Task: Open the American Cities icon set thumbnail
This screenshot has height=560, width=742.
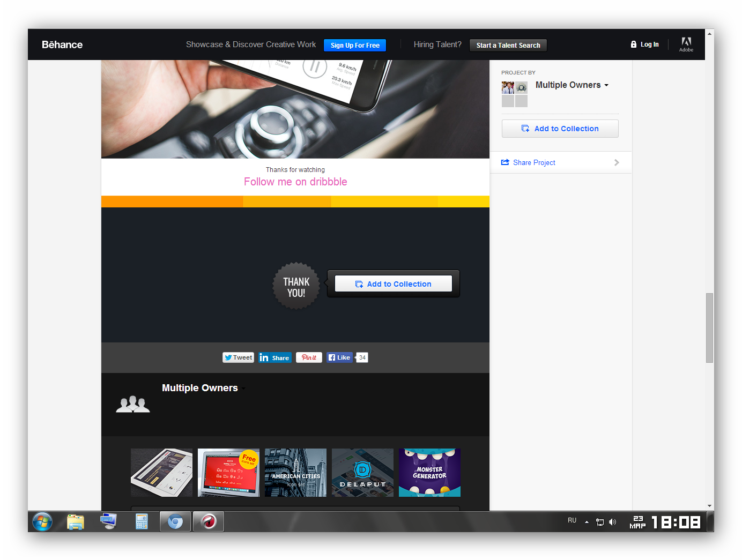Action: [295, 473]
